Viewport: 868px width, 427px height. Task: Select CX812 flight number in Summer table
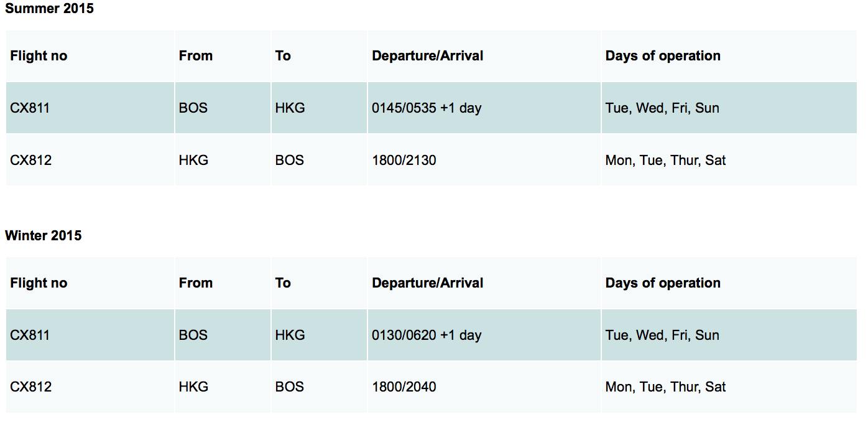pyautogui.click(x=30, y=160)
